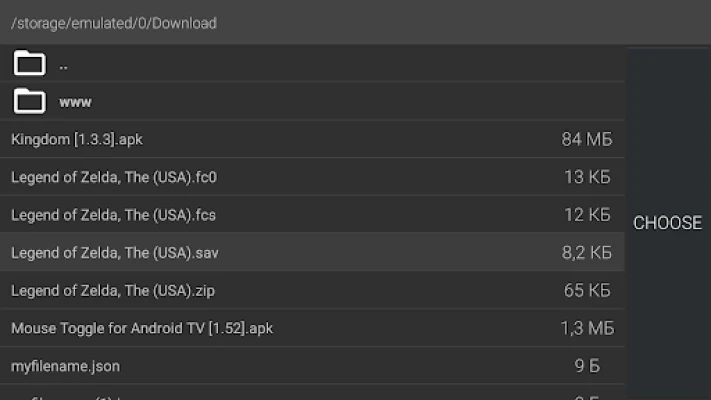Screen dimensions: 711x400
Task: Click the parent directory folder icon
Action: point(30,65)
